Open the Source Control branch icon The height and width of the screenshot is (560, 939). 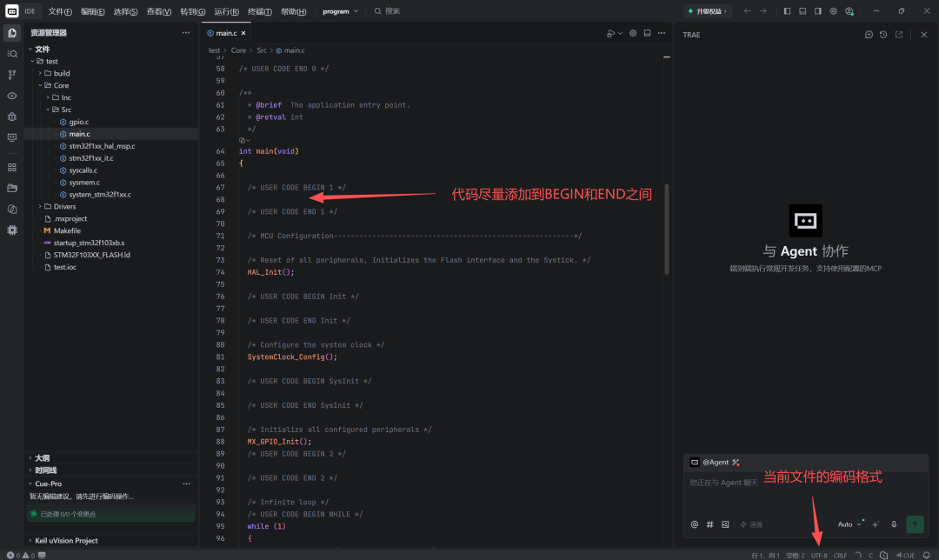click(12, 75)
